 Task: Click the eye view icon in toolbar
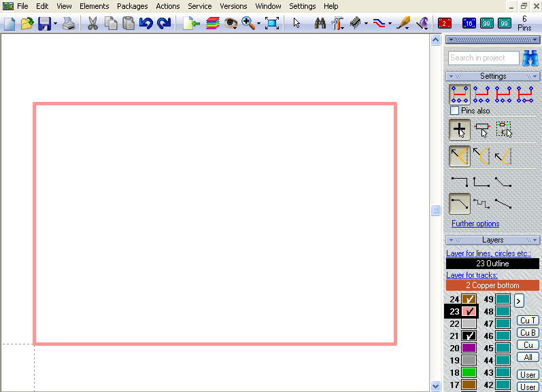231,24
